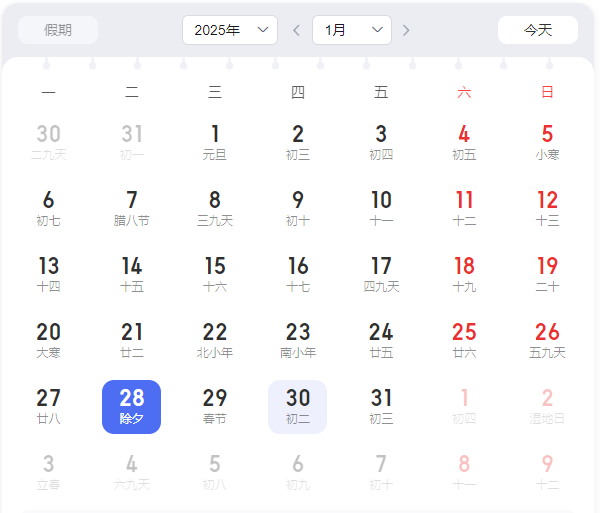Choose January 5 小寒

[x=547, y=143]
